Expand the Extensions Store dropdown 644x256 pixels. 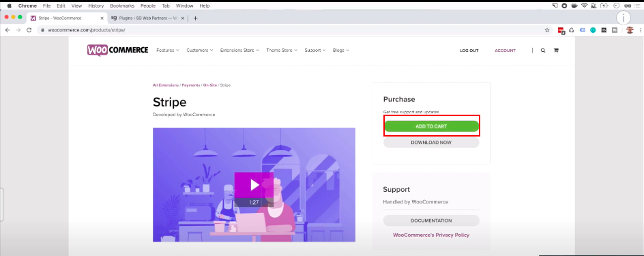239,50
